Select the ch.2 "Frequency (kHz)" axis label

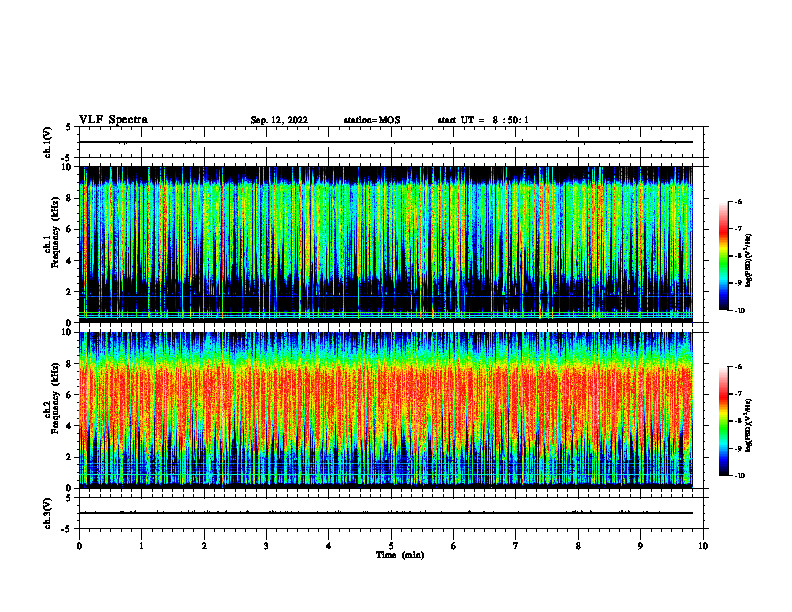[x=55, y=398]
